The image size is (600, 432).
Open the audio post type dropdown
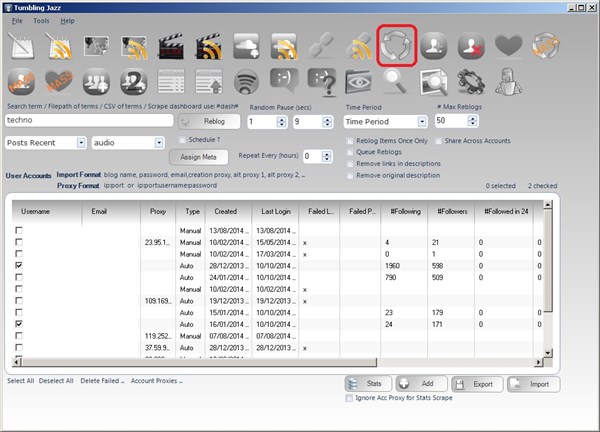(159, 143)
